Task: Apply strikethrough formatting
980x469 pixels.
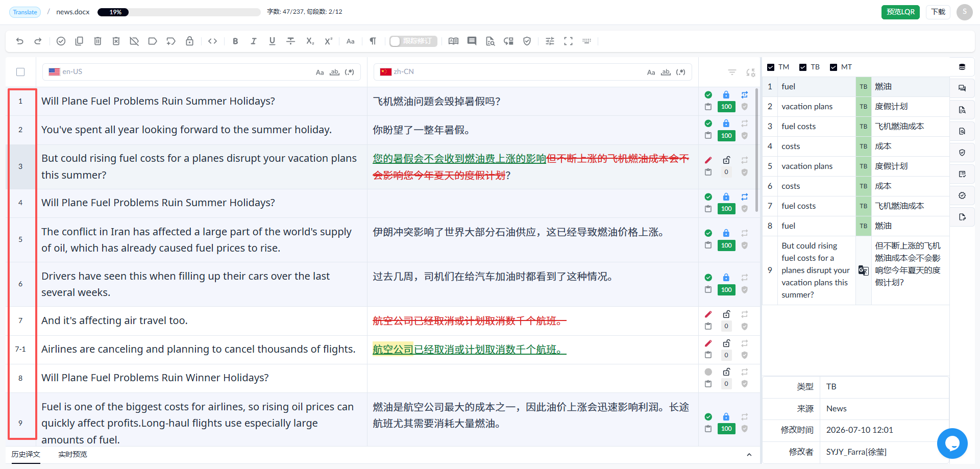Action: click(x=290, y=41)
